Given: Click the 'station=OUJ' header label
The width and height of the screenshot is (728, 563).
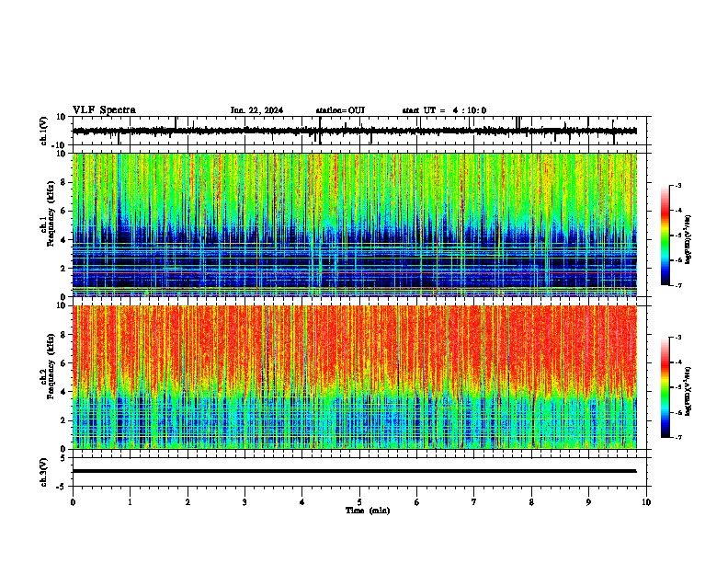Looking at the screenshot, I should click(340, 110).
